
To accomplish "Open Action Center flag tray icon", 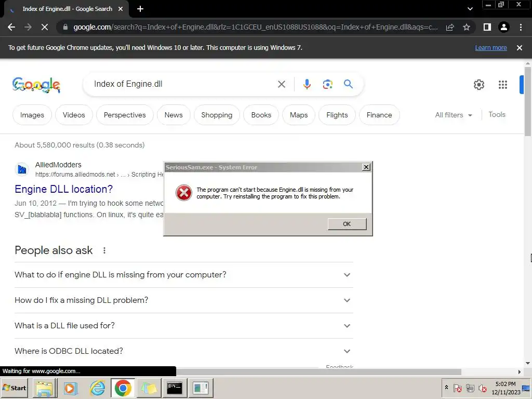I will [457, 388].
